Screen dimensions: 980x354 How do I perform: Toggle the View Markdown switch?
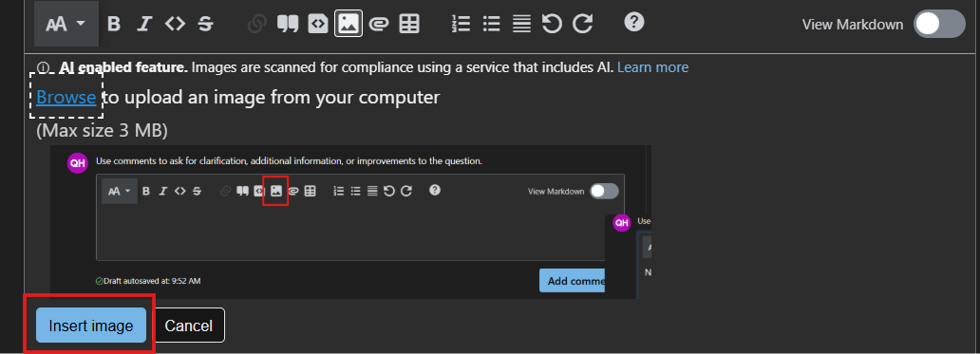pyautogui.click(x=939, y=25)
